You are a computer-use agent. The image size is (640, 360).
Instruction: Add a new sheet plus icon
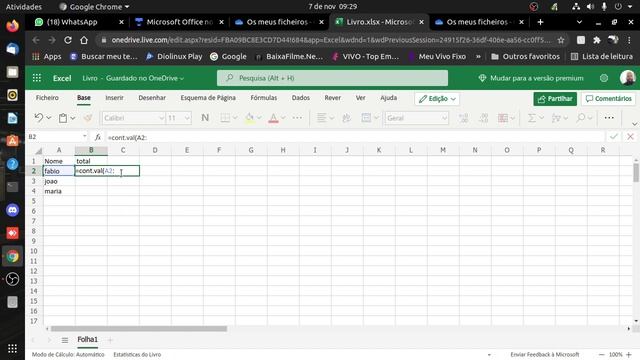pos(110,340)
